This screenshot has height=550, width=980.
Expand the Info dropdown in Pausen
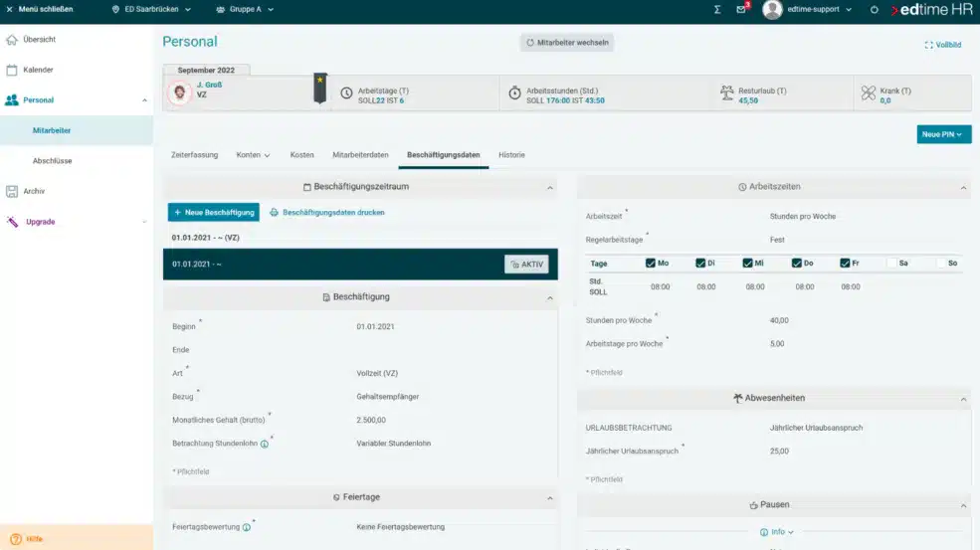[x=777, y=532]
